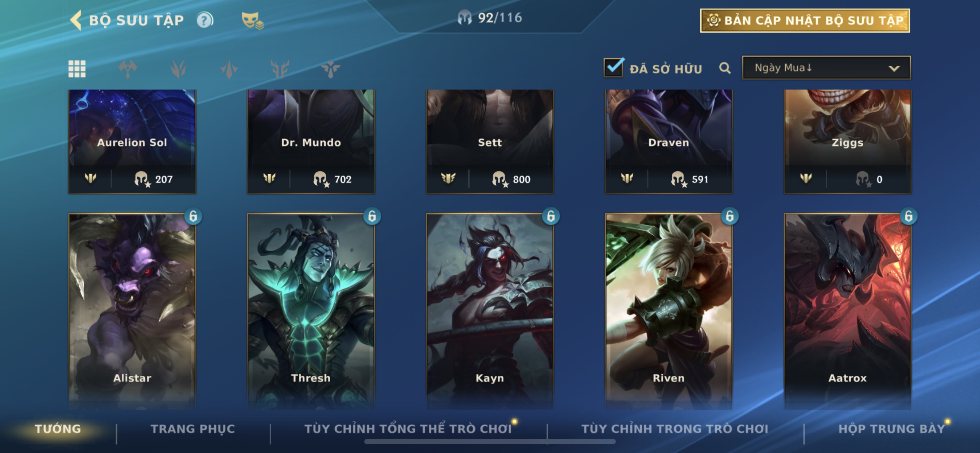Select the all roles grid filter
Image resolution: width=980 pixels, height=453 pixels.
click(77, 69)
